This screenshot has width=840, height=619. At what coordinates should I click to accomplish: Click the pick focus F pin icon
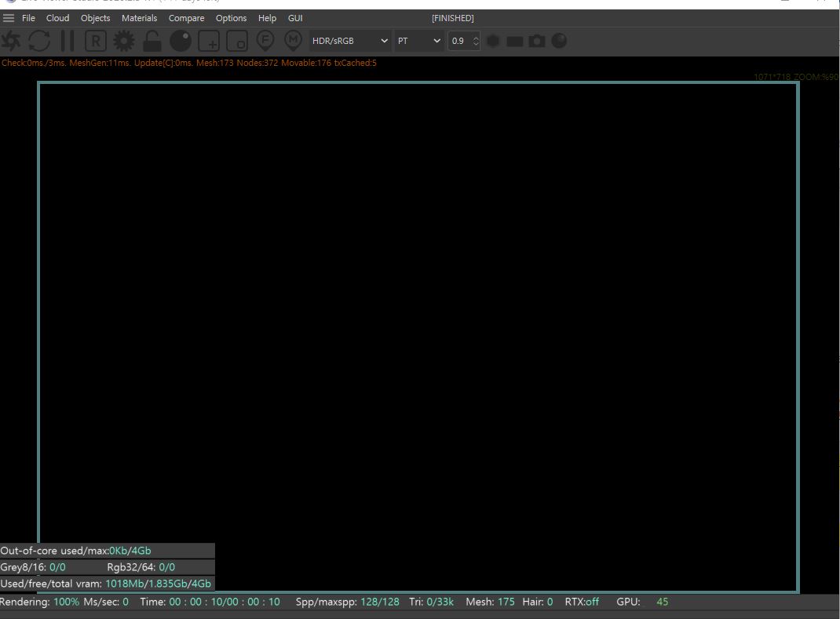(x=265, y=42)
